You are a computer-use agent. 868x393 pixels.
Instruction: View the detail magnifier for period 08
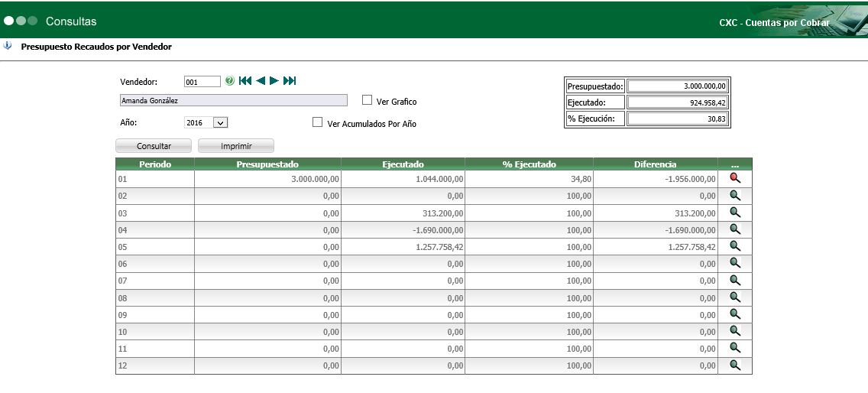click(735, 297)
